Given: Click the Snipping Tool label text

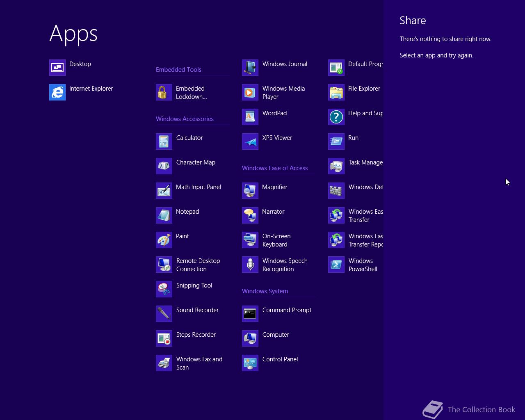Looking at the screenshot, I should [x=194, y=285].
